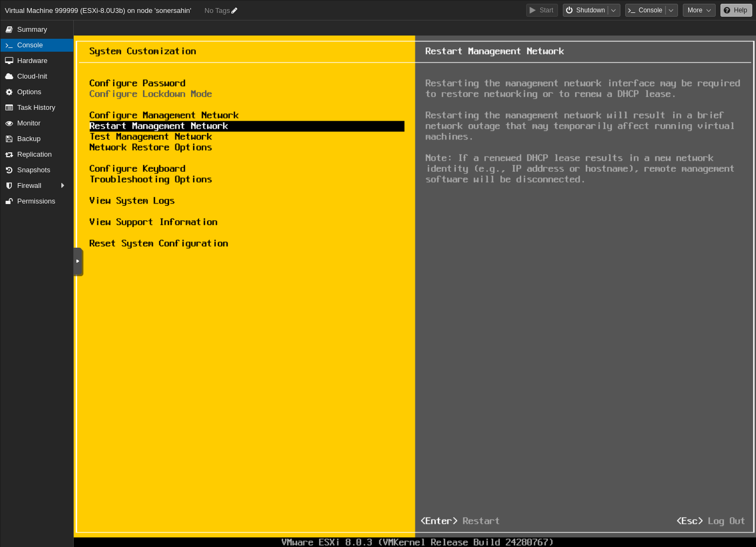756x547 pixels.
Task: Click the Monitor eye icon
Action: coord(9,123)
